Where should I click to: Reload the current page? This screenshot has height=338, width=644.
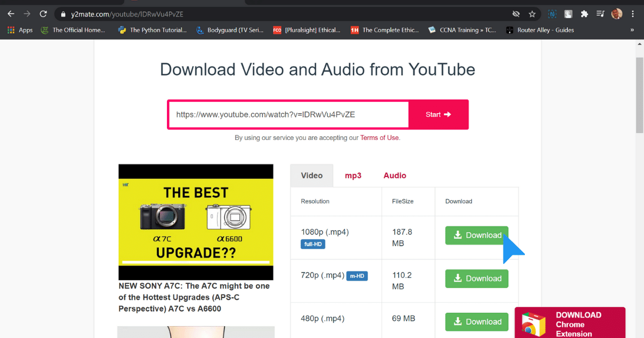43,14
